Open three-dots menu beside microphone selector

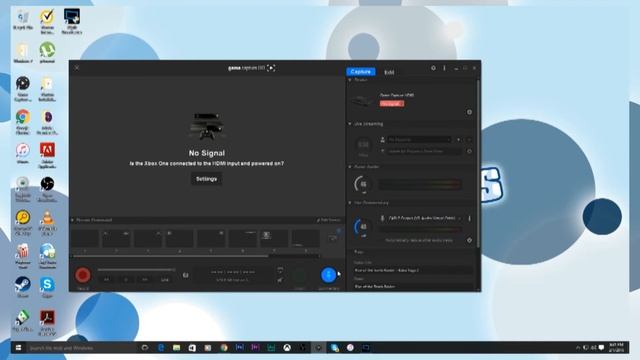point(469,219)
